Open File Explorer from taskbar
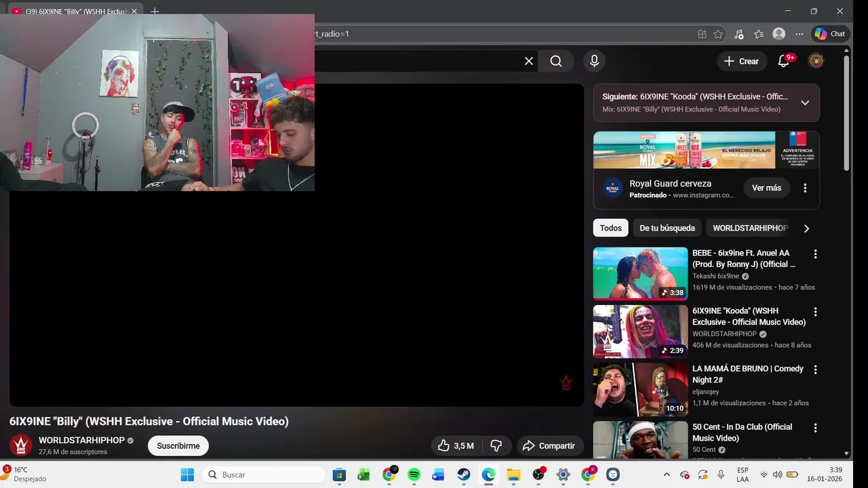This screenshot has width=868, height=488. point(513,475)
